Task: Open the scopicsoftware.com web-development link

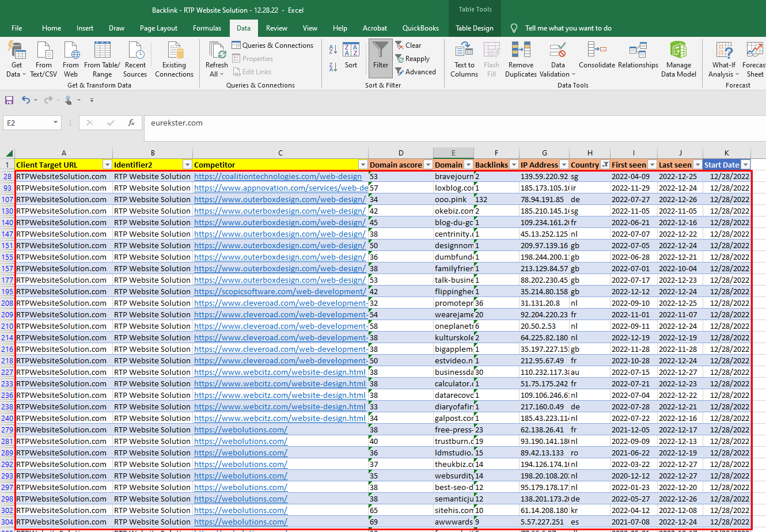Action: [x=279, y=291]
